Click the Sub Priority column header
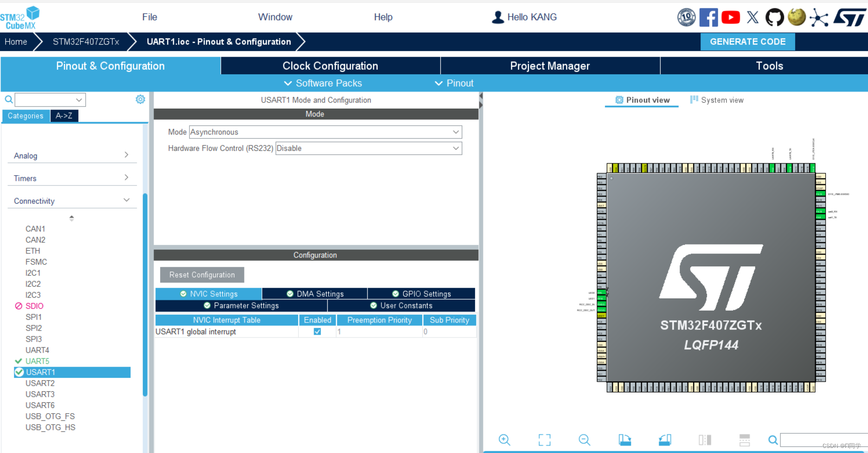Image resolution: width=868 pixels, height=453 pixels. (450, 320)
